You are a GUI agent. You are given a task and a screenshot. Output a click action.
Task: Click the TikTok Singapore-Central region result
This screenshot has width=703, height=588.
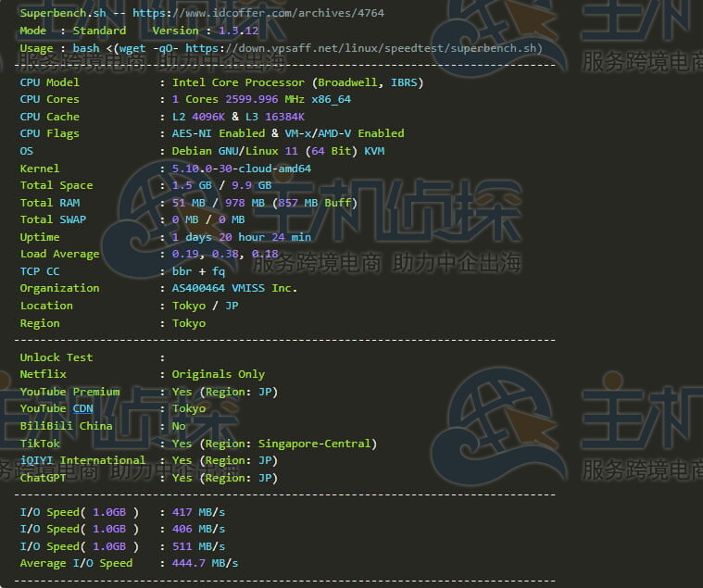[x=274, y=444]
